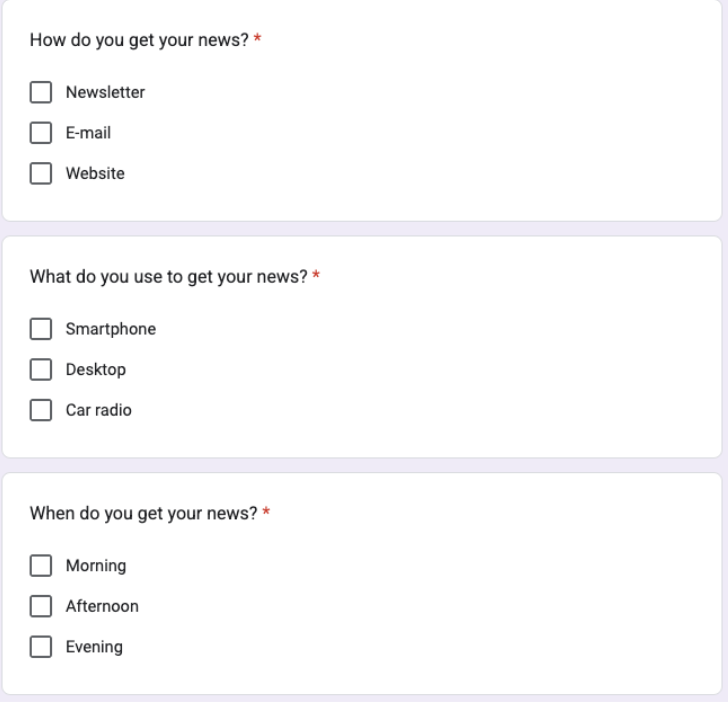Screen dimensions: 728x702
Task: Click the 'Evening' option text
Action: (x=94, y=647)
